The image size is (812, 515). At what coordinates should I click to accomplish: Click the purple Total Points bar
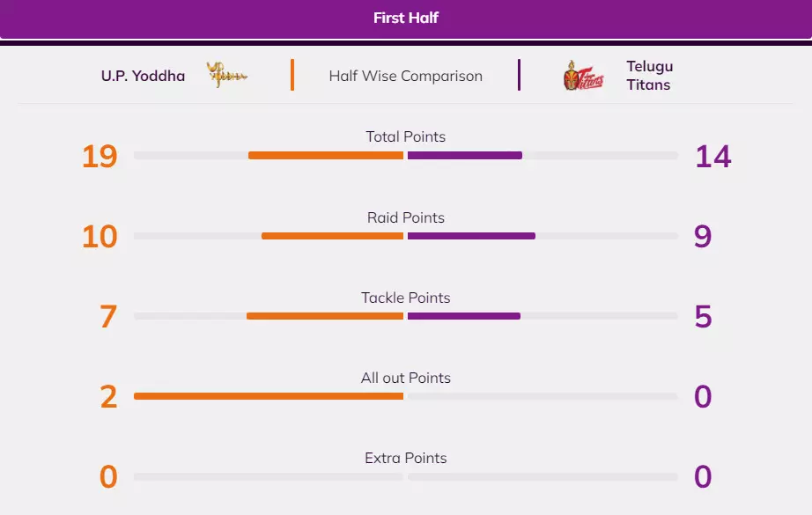(465, 156)
